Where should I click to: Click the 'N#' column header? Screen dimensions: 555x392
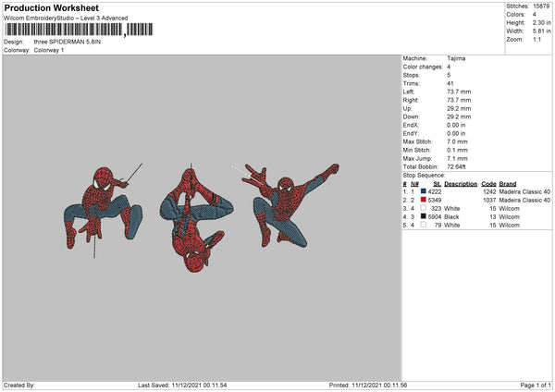pos(414,184)
